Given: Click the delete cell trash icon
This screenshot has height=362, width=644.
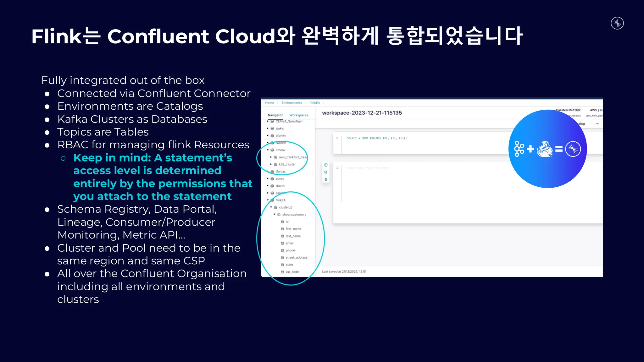Looking at the screenshot, I should (326, 179).
